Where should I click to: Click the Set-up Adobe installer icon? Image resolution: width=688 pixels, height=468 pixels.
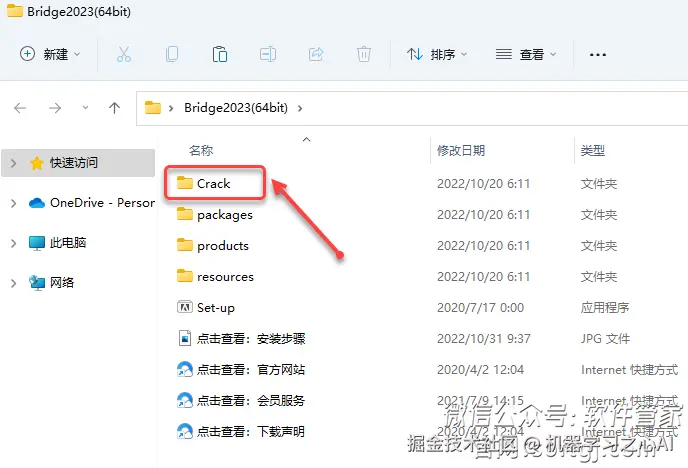(x=185, y=307)
